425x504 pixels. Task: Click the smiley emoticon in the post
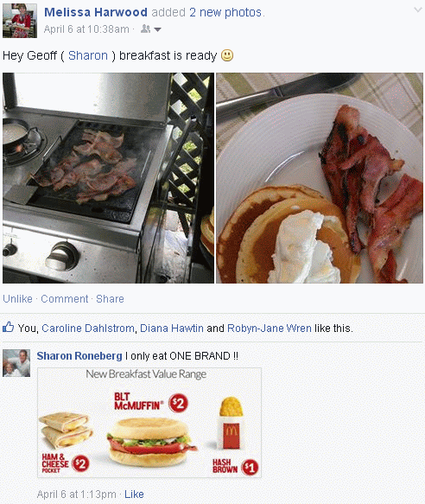pyautogui.click(x=227, y=55)
